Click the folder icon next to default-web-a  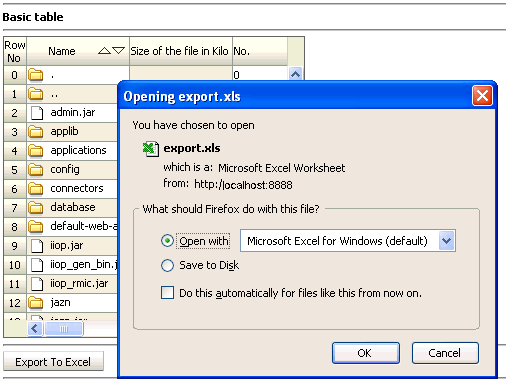point(36,227)
